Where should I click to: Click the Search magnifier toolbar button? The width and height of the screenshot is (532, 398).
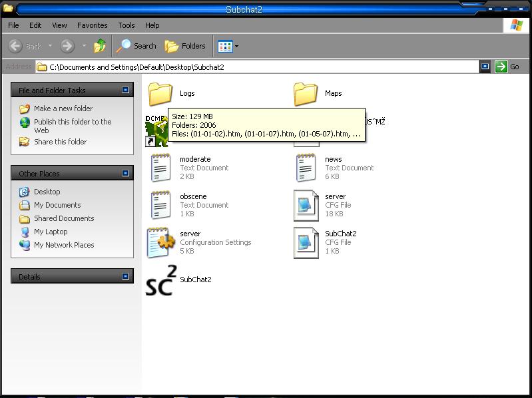coord(136,46)
